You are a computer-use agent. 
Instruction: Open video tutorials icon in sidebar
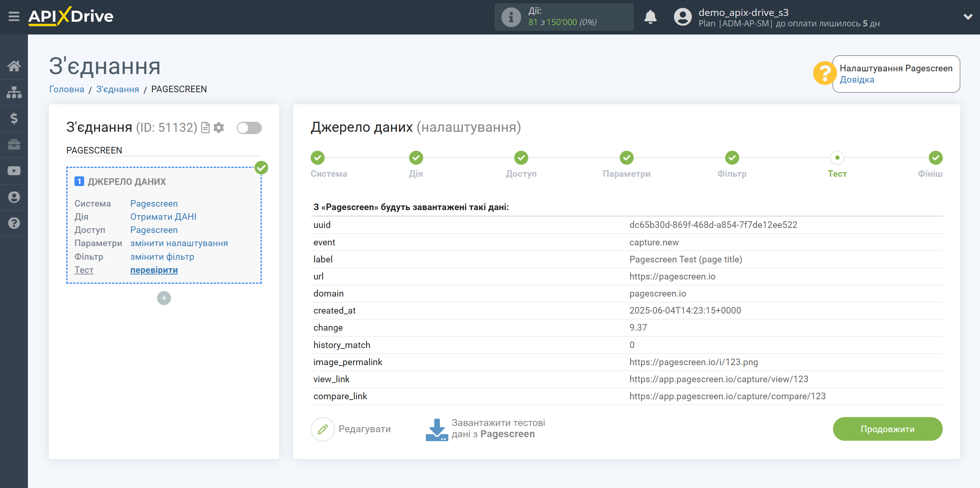click(x=14, y=171)
